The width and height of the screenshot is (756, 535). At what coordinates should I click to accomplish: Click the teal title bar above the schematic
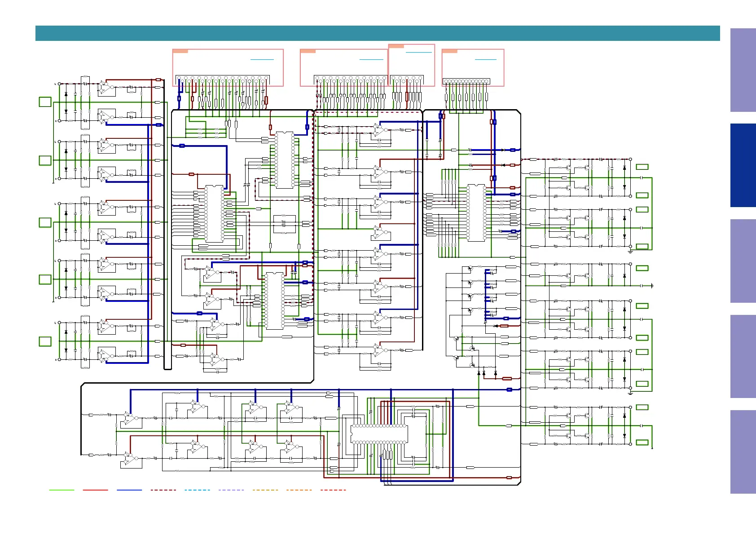pos(378,33)
